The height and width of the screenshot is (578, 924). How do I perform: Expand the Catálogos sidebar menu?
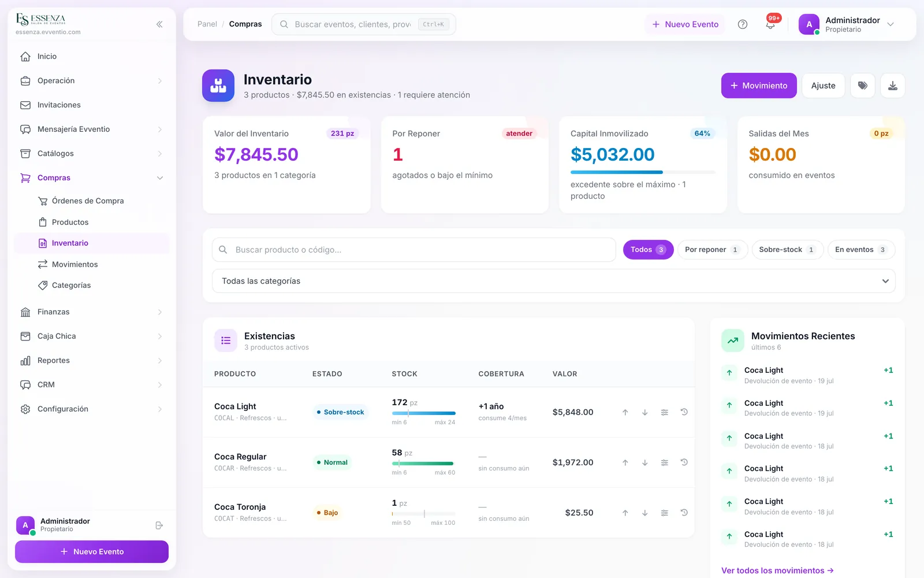[92, 154]
